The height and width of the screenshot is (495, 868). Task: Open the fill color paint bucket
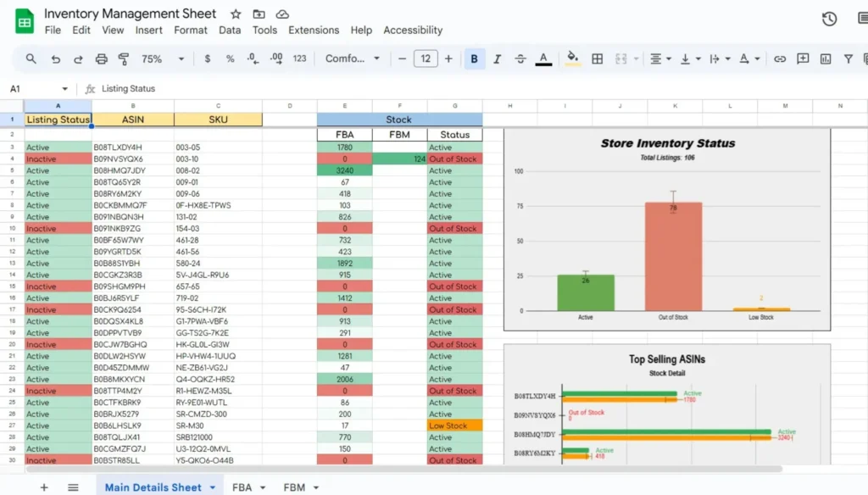572,59
